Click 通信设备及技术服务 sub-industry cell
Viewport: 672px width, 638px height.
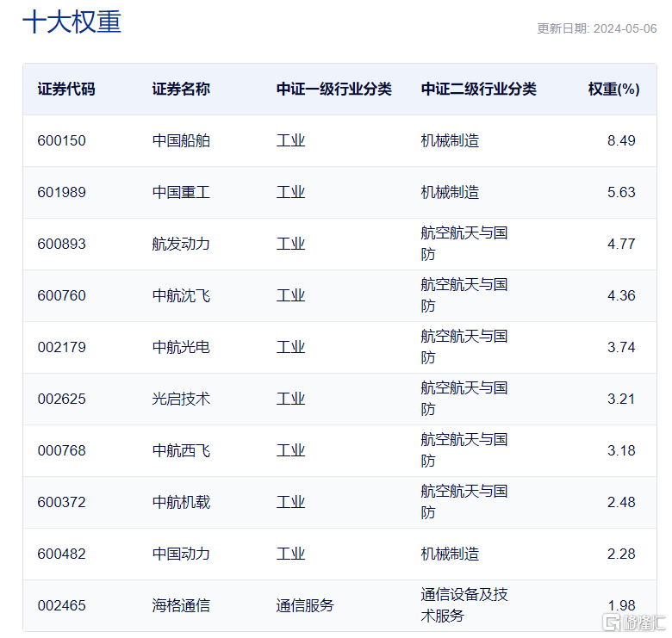[x=464, y=605]
